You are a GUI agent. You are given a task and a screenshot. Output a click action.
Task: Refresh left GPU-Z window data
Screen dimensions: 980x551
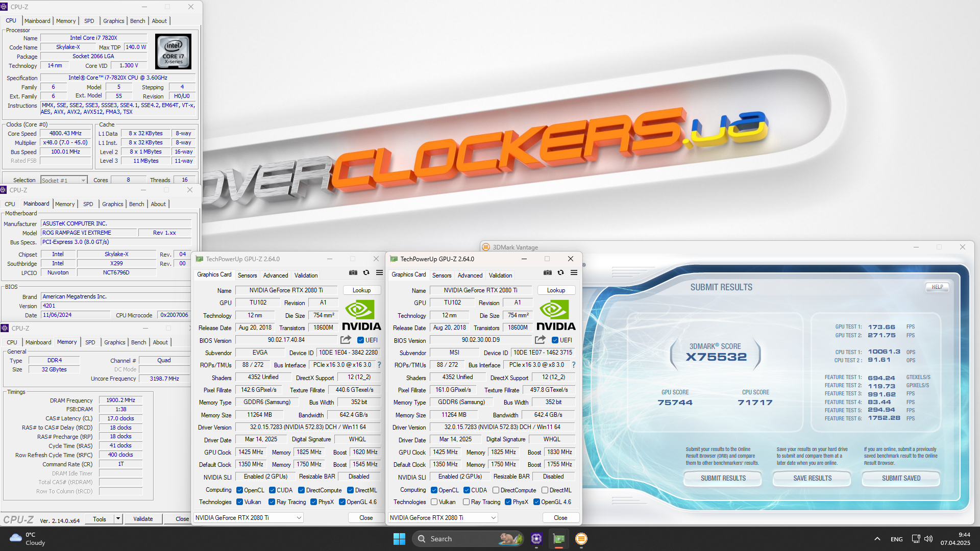[x=366, y=273]
